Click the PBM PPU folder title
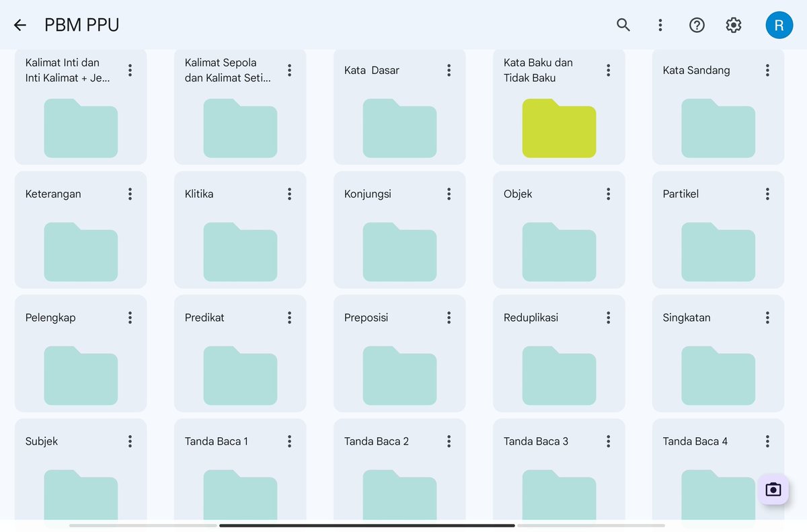807x532 pixels. pyautogui.click(x=82, y=26)
